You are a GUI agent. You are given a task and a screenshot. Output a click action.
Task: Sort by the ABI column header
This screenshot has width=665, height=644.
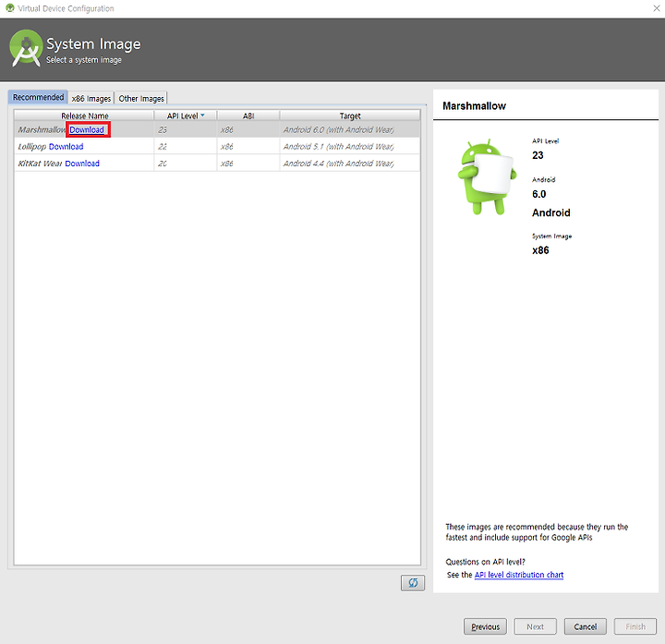click(248, 115)
